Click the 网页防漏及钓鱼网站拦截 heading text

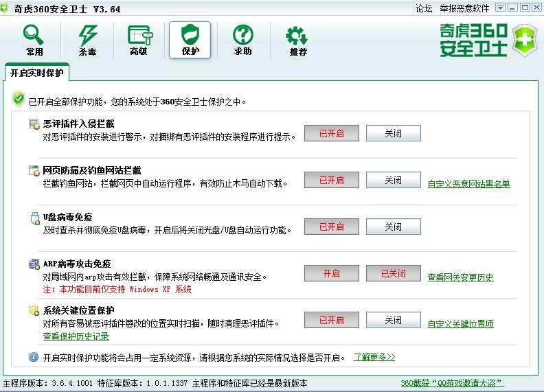click(92, 170)
